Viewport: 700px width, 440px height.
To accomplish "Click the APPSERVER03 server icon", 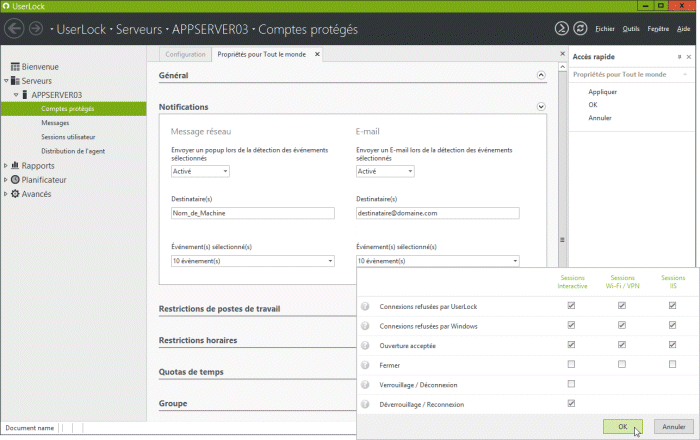I will pyautogui.click(x=25, y=95).
